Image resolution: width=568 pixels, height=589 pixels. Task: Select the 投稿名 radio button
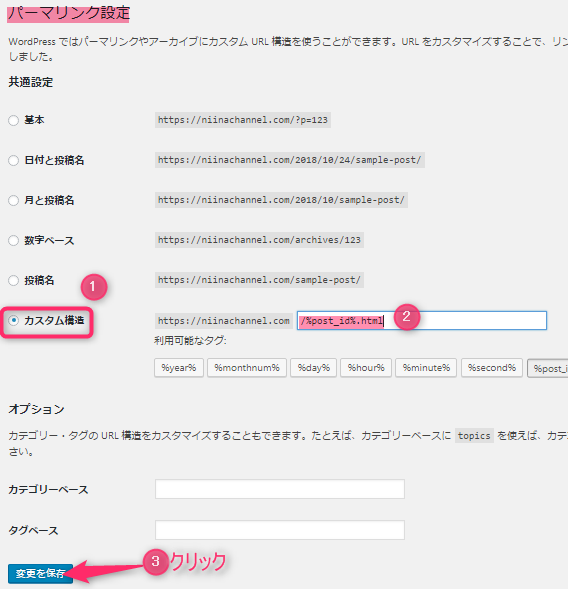click(x=14, y=280)
